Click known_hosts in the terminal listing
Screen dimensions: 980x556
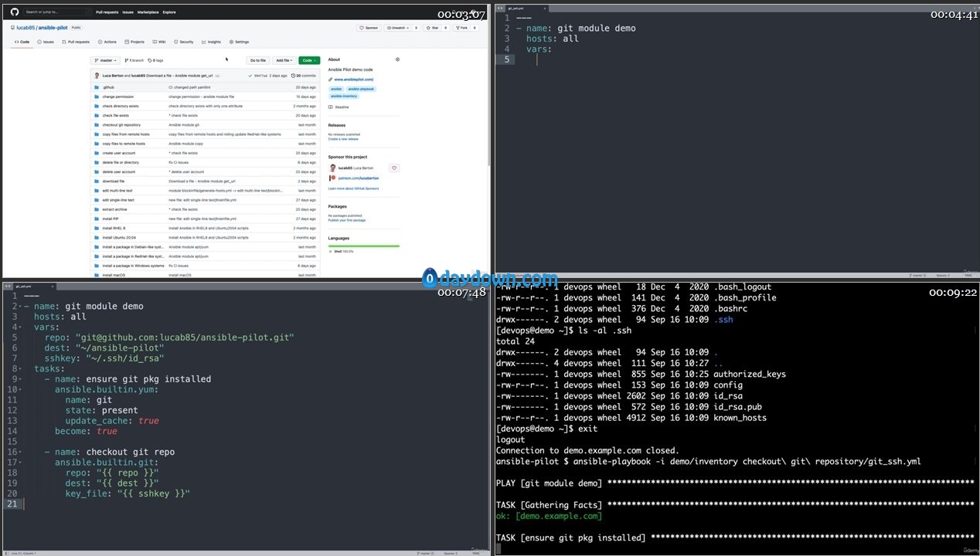[x=740, y=418]
